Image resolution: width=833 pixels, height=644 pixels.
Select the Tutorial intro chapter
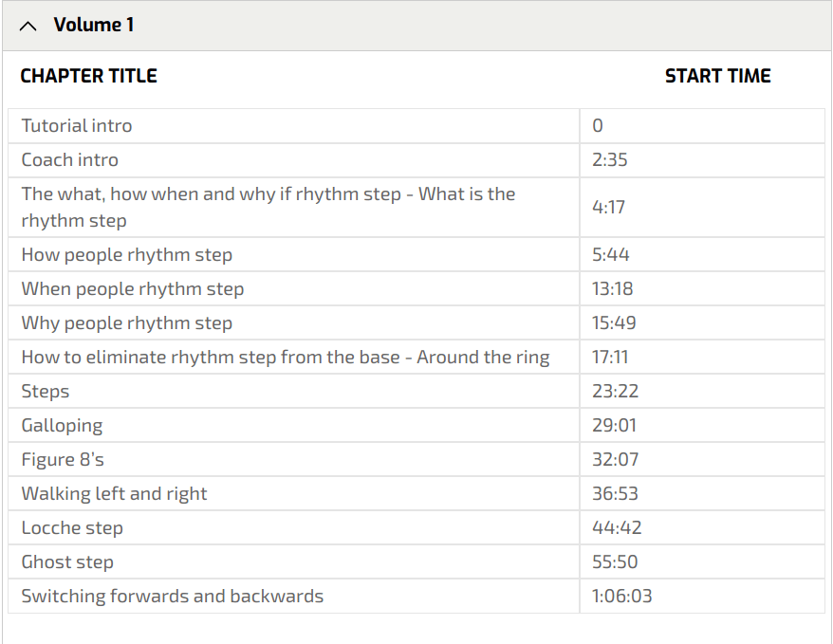(77, 126)
